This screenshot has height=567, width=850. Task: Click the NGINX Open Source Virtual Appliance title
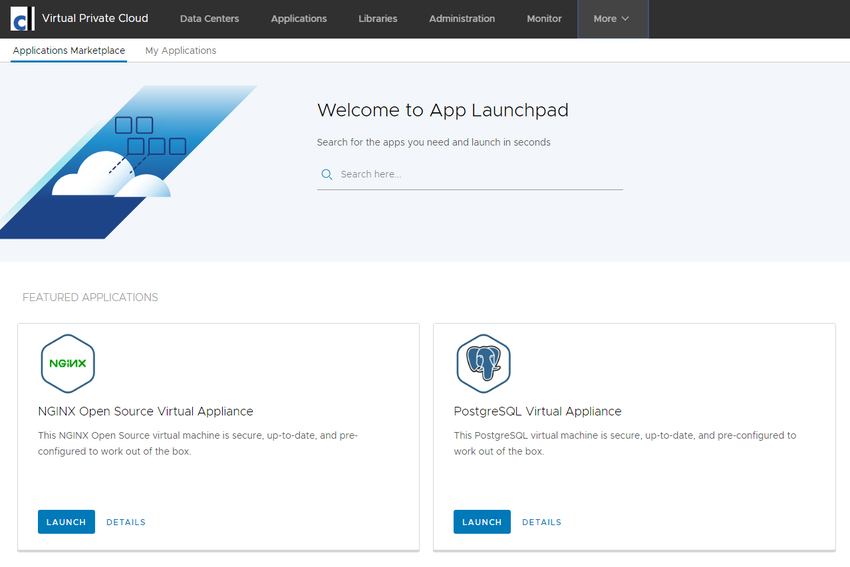pos(145,411)
